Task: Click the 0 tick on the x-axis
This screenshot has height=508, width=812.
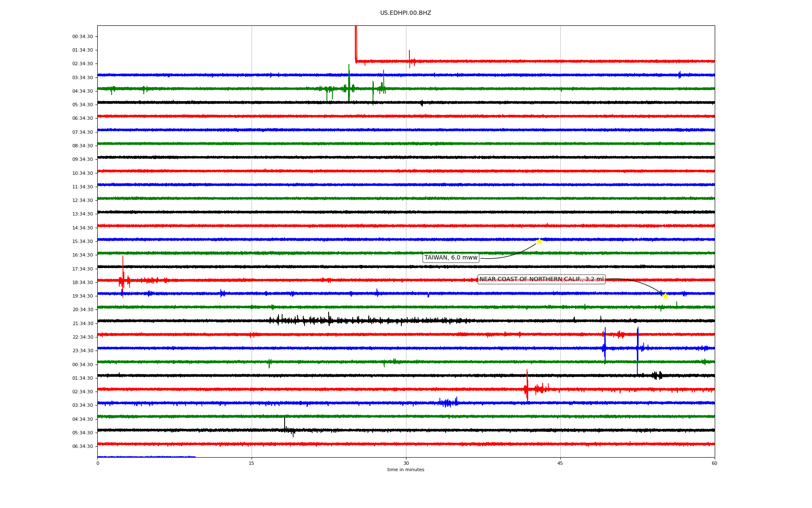Action: coord(98,463)
